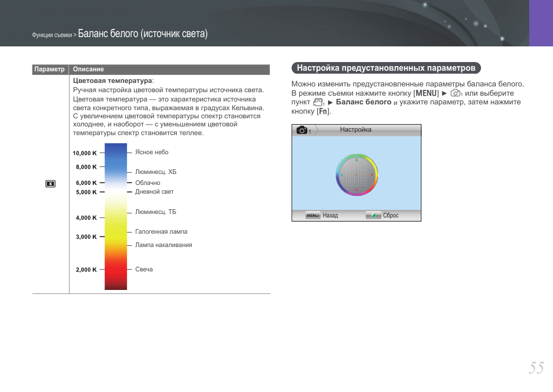Click the Сброс reset label
The height and width of the screenshot is (392, 553).
point(391,216)
